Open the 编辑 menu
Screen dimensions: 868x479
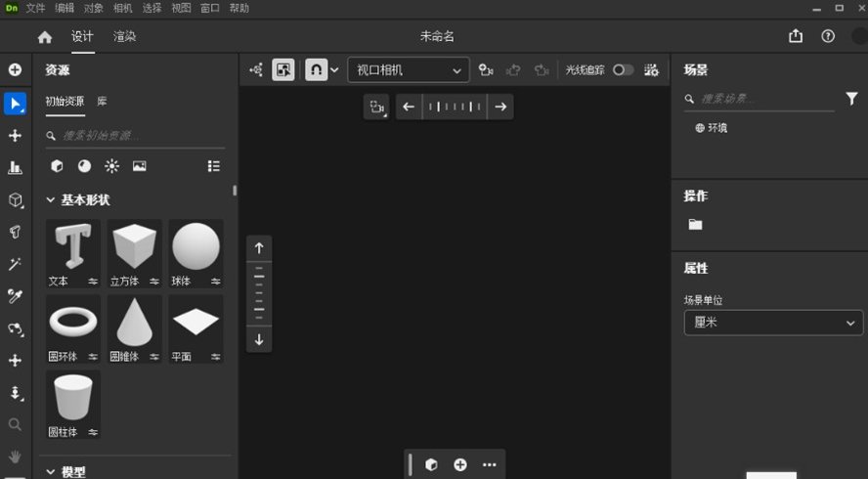[65, 8]
